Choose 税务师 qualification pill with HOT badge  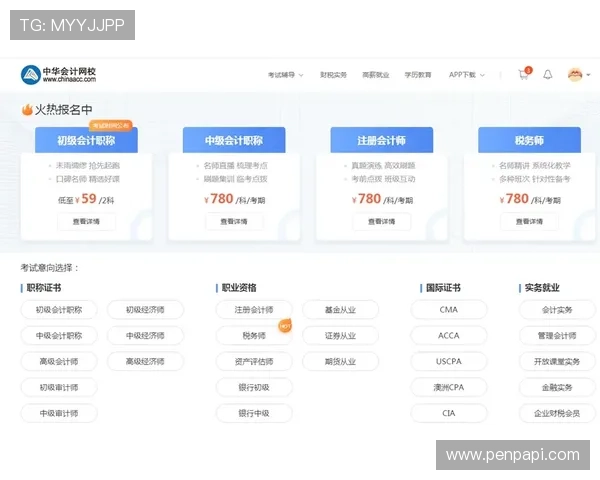[254, 336]
